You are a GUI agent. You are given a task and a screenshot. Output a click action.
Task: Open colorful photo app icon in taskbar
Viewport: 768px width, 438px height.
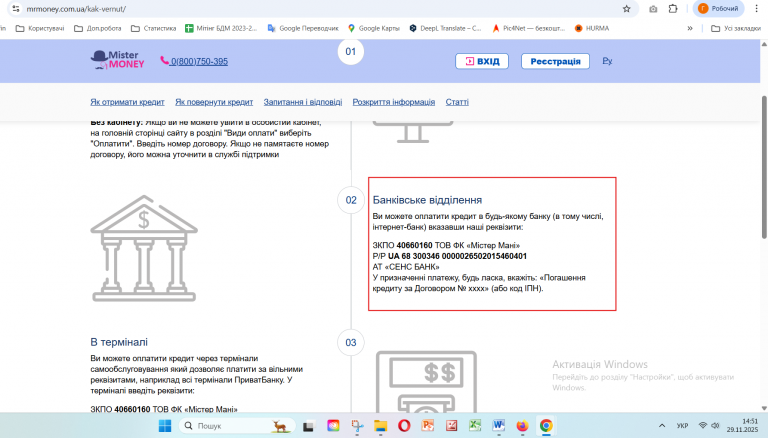pyautogui.click(x=333, y=426)
